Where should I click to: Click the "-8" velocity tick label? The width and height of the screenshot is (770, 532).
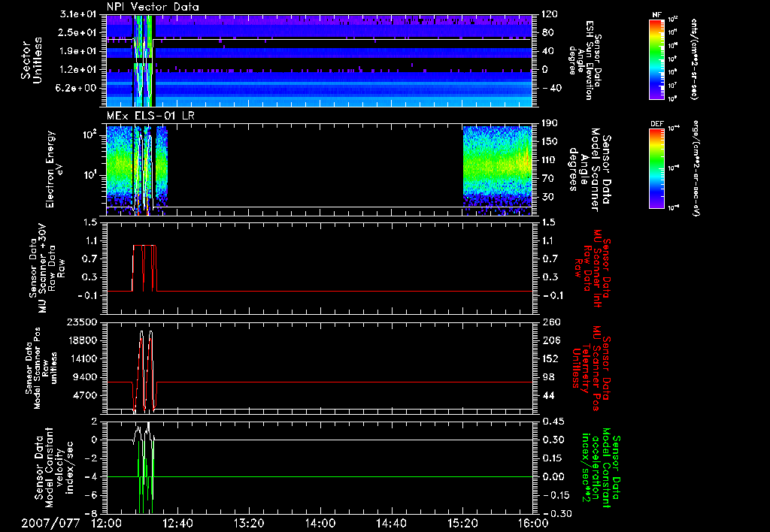(92, 513)
